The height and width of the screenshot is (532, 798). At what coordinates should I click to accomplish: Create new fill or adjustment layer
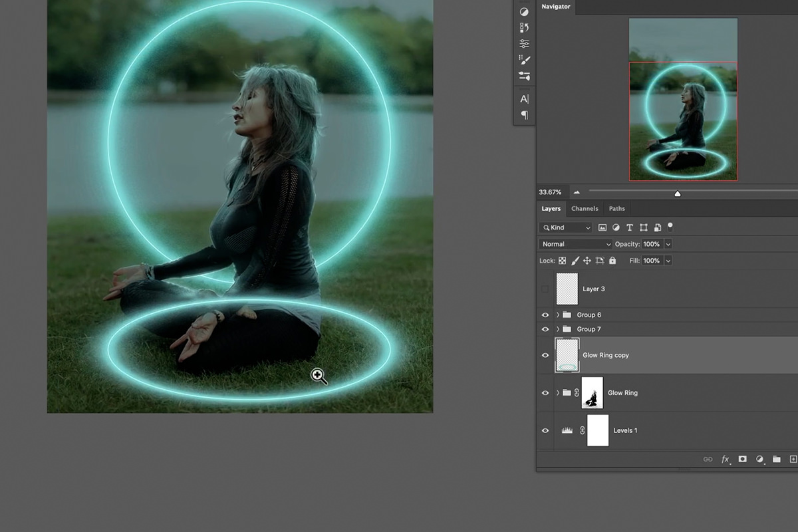click(759, 460)
